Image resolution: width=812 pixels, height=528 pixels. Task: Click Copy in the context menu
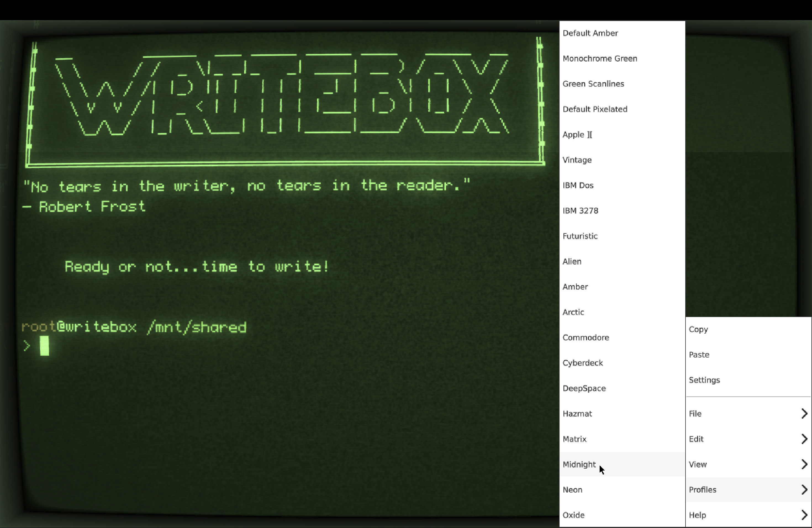pos(748,329)
